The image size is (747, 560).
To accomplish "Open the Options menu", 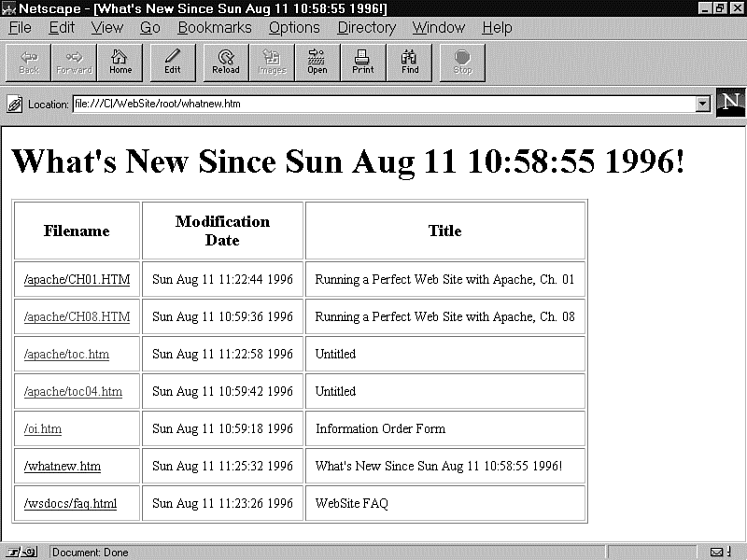I will tap(294, 28).
